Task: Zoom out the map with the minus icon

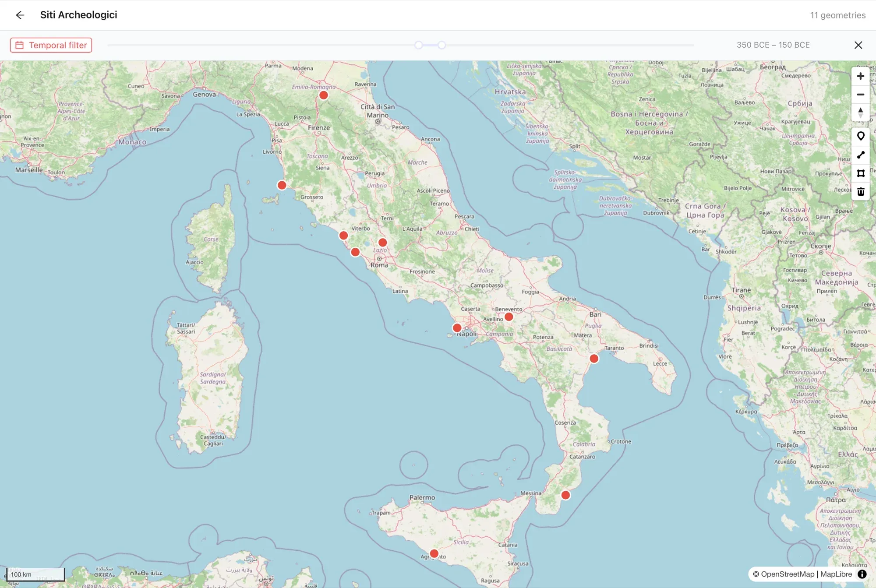Action: (x=860, y=95)
